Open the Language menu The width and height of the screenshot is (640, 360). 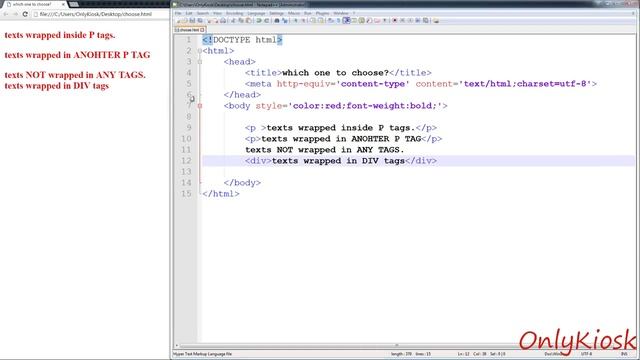pyautogui.click(x=256, y=13)
